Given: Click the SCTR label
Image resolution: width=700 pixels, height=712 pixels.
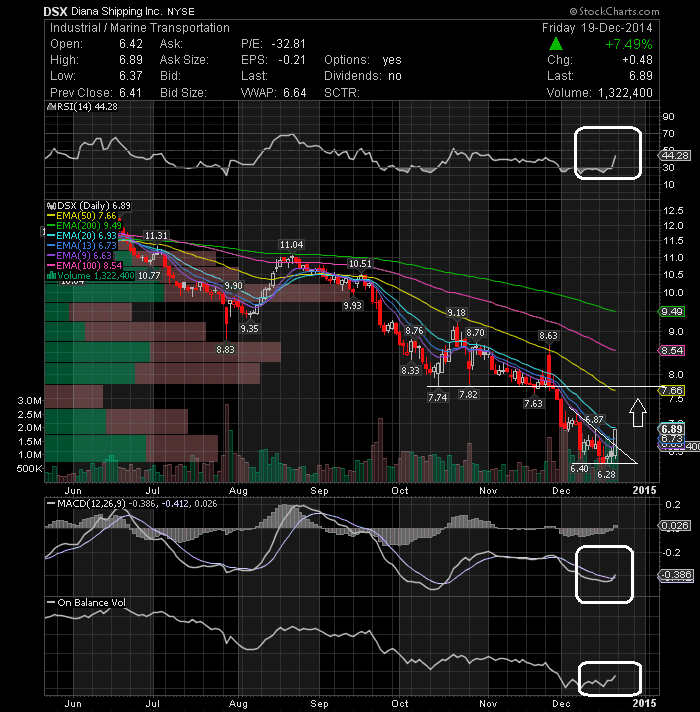Looking at the screenshot, I should (342, 93).
